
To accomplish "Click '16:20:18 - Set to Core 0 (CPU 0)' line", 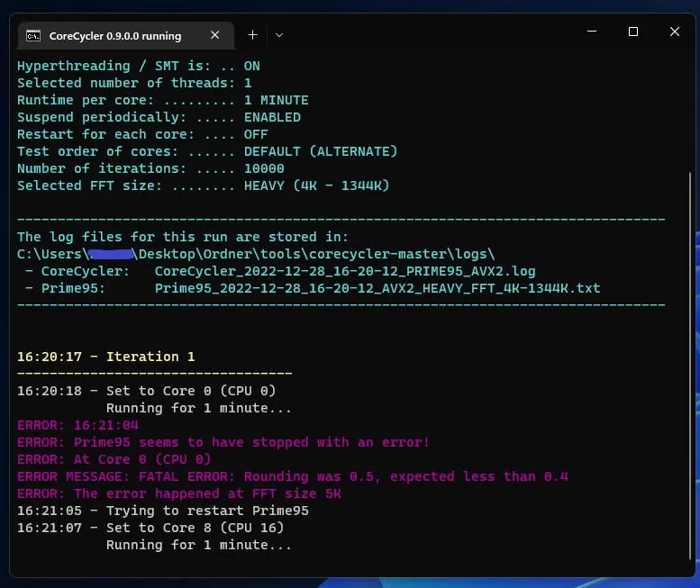I will (x=147, y=391).
